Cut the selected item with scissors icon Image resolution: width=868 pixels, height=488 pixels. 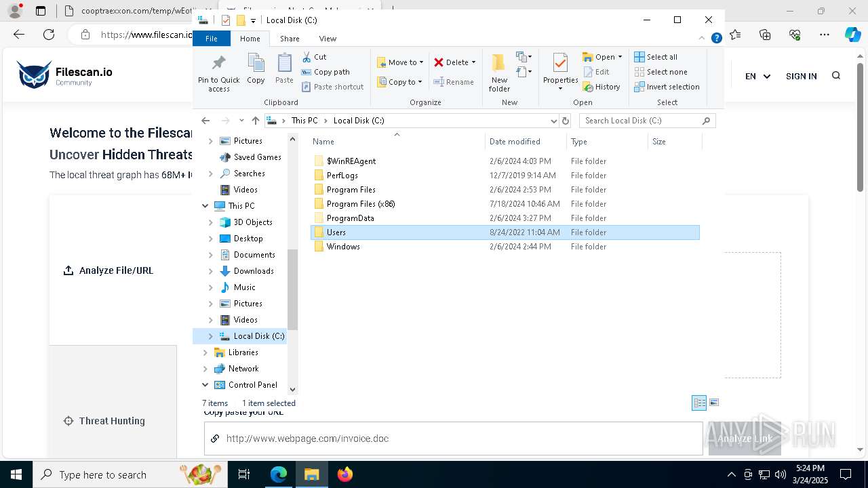point(314,57)
